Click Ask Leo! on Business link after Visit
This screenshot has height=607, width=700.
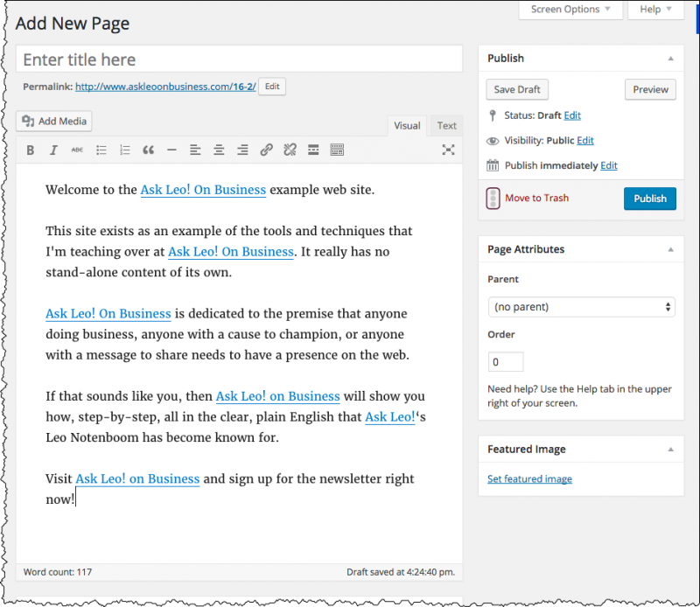click(137, 479)
